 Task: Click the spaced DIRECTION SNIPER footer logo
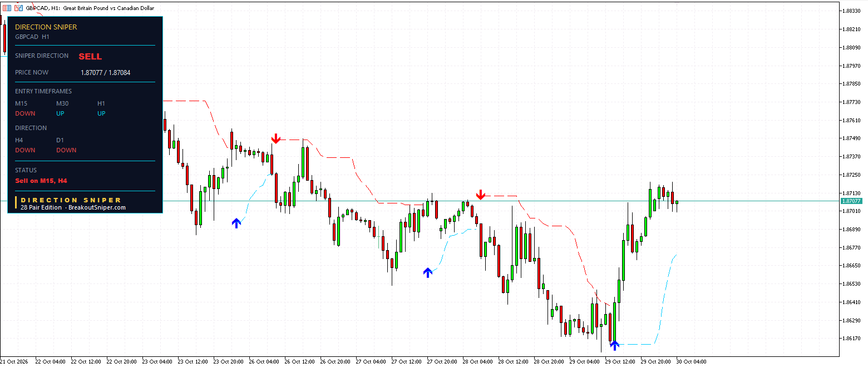point(71,200)
